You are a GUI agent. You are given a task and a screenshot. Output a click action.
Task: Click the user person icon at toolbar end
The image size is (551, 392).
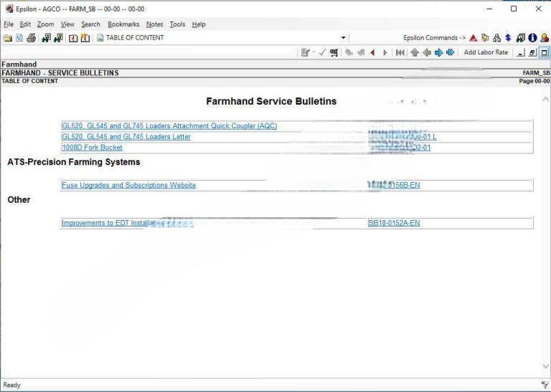click(545, 38)
